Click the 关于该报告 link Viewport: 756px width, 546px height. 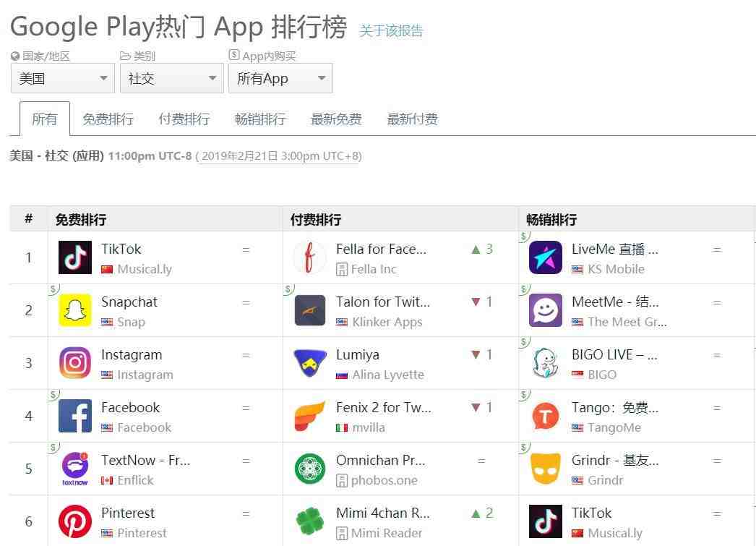pos(391,31)
